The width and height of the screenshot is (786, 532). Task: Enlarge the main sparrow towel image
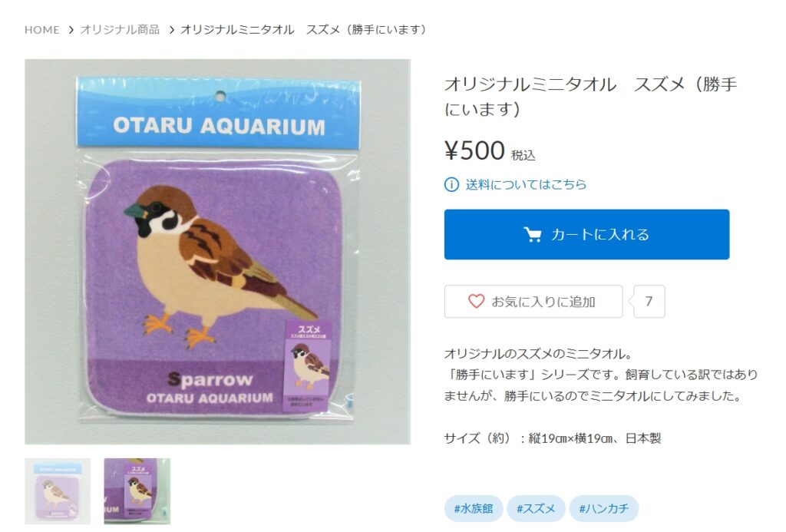(217, 252)
